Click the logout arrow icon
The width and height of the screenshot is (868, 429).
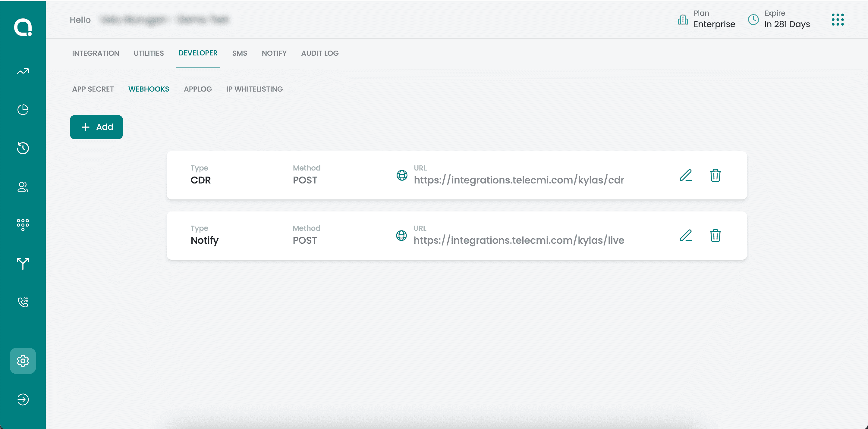(23, 399)
